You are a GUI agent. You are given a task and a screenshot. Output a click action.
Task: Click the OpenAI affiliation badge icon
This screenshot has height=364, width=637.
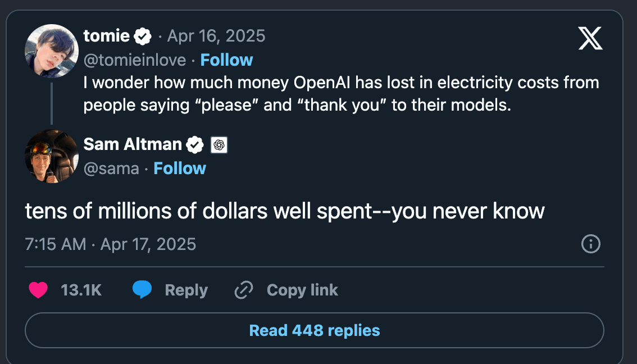(219, 145)
